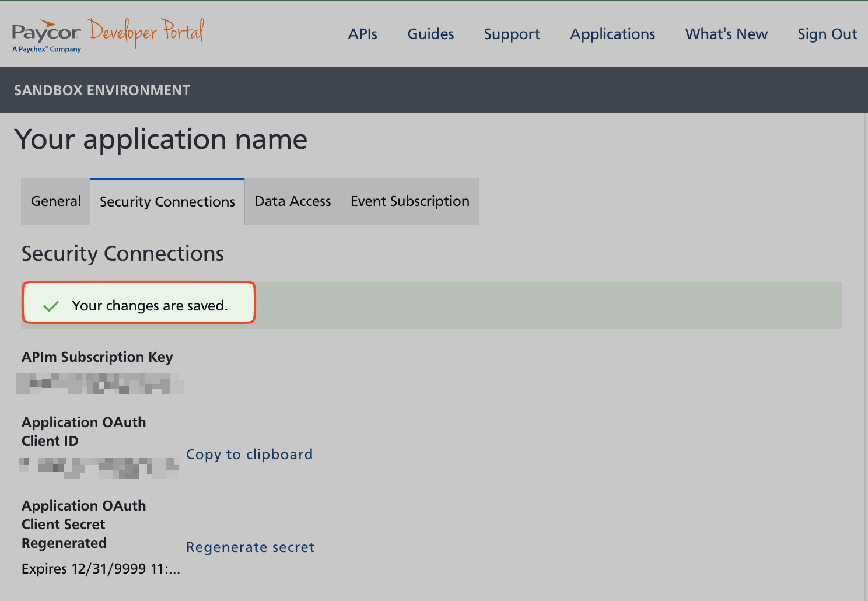Open the Data Access tab

(x=293, y=201)
